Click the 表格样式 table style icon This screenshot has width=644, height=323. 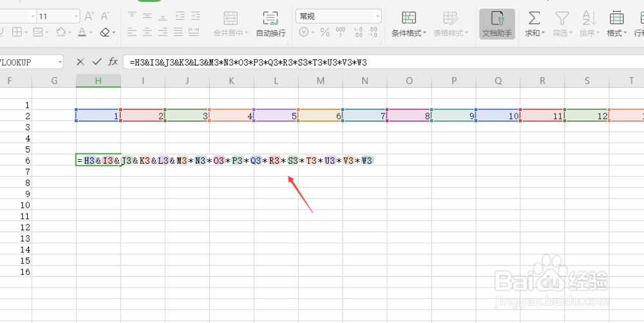pos(450,18)
